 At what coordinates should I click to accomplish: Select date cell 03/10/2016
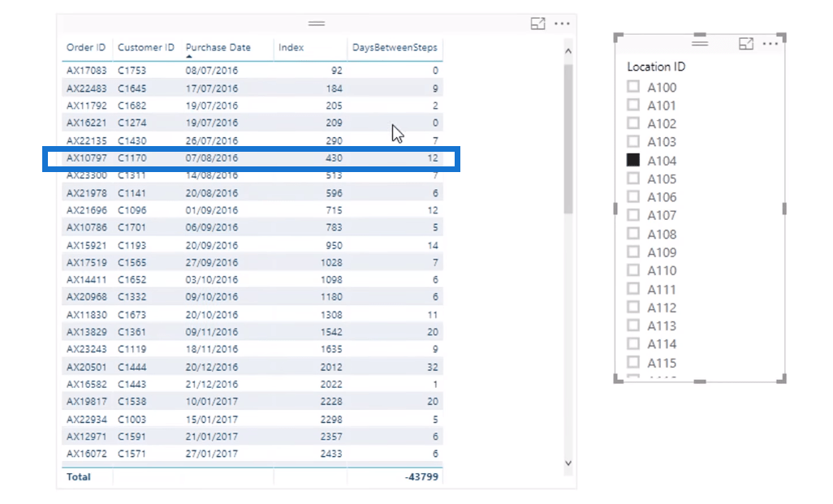[211, 279]
